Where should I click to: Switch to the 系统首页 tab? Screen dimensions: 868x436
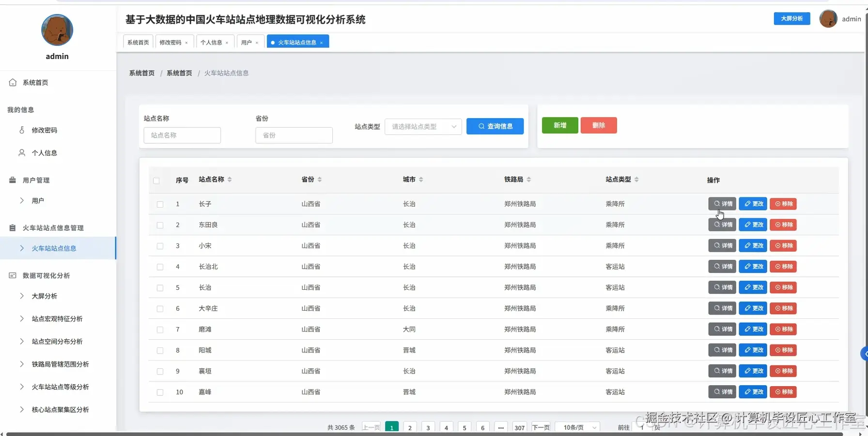tap(138, 42)
